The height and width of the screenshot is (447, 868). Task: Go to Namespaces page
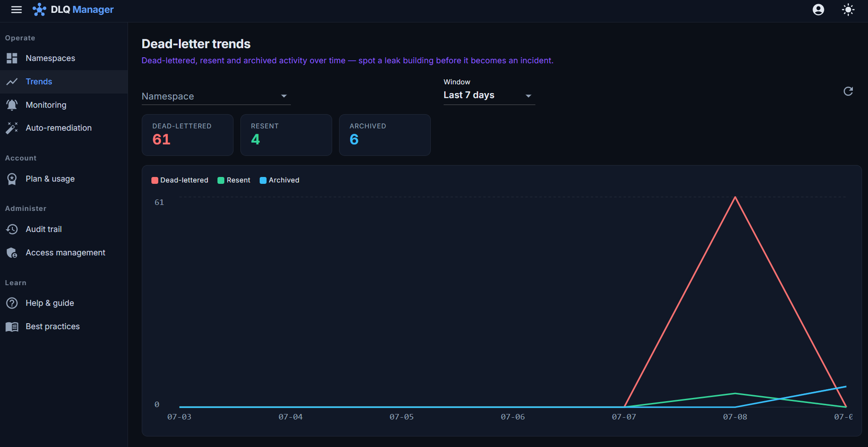click(64, 58)
